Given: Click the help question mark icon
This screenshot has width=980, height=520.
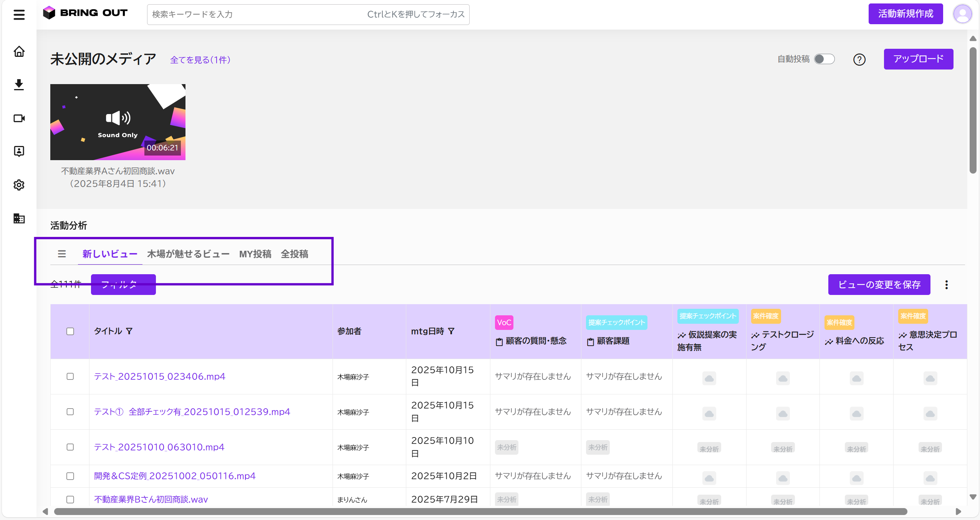Looking at the screenshot, I should pyautogui.click(x=859, y=60).
